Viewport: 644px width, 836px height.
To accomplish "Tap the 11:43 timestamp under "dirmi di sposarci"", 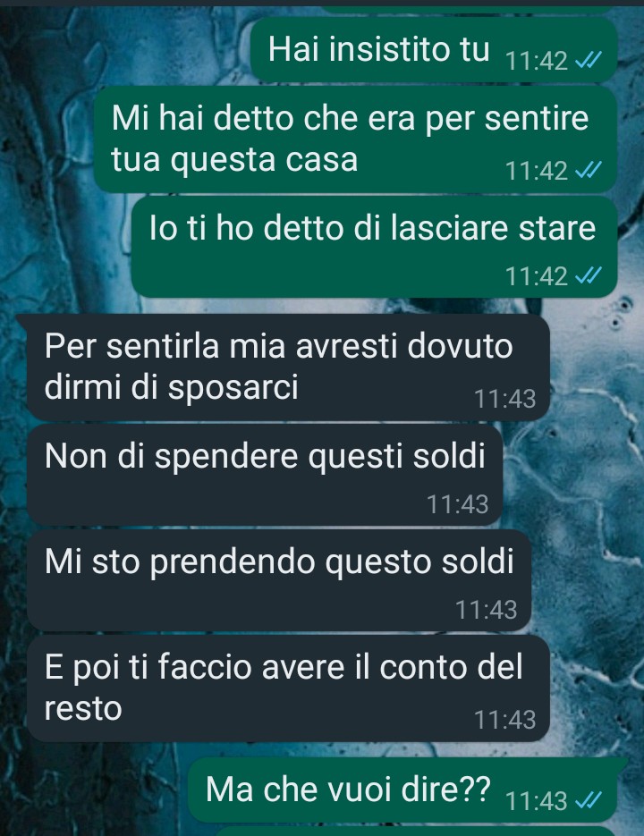I will tap(504, 399).
